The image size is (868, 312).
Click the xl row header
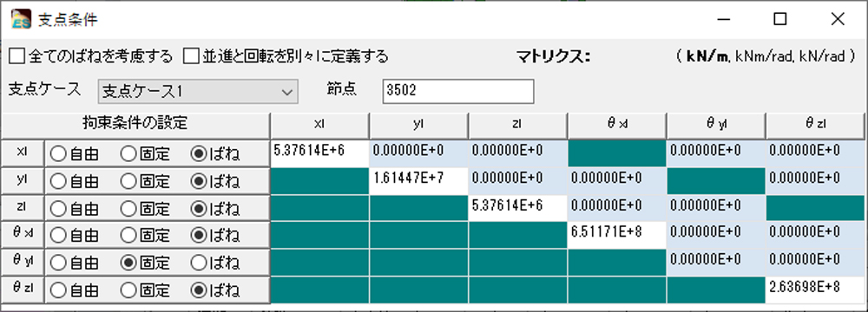[x=23, y=153]
